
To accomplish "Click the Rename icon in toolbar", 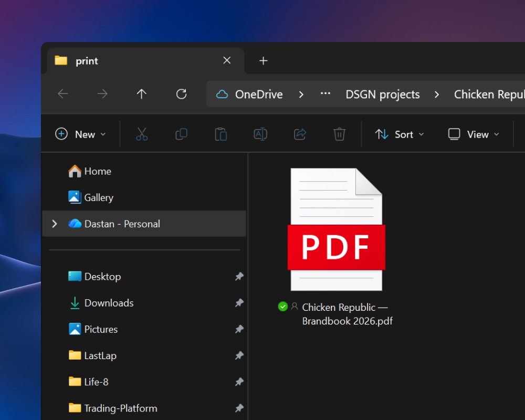I will [x=260, y=134].
